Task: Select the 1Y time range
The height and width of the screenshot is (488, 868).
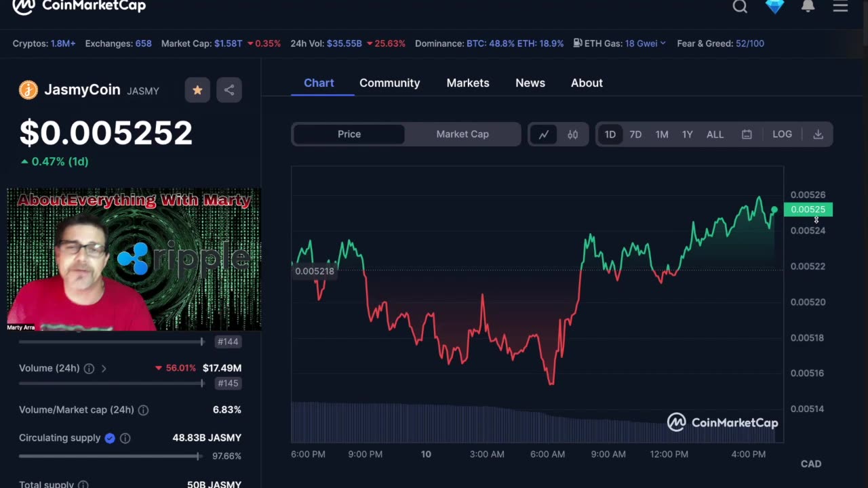Action: [x=688, y=134]
